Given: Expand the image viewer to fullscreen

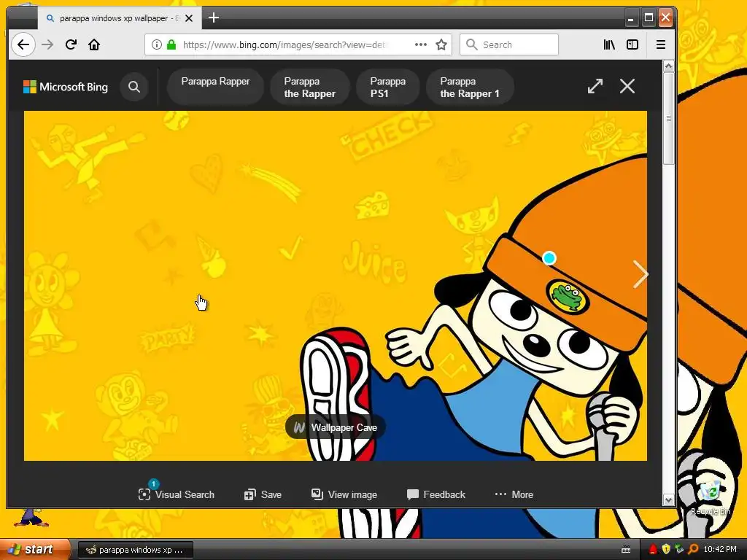Looking at the screenshot, I should coord(595,86).
